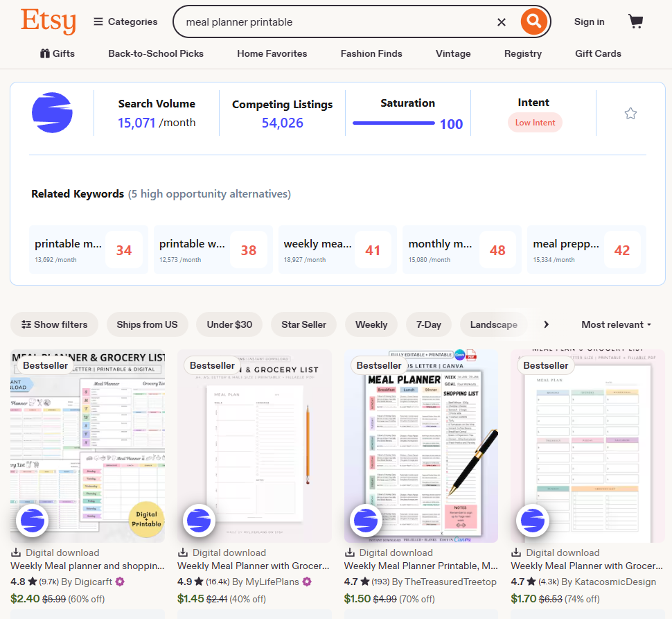Click the blue extension logo in stats panel

click(52, 113)
